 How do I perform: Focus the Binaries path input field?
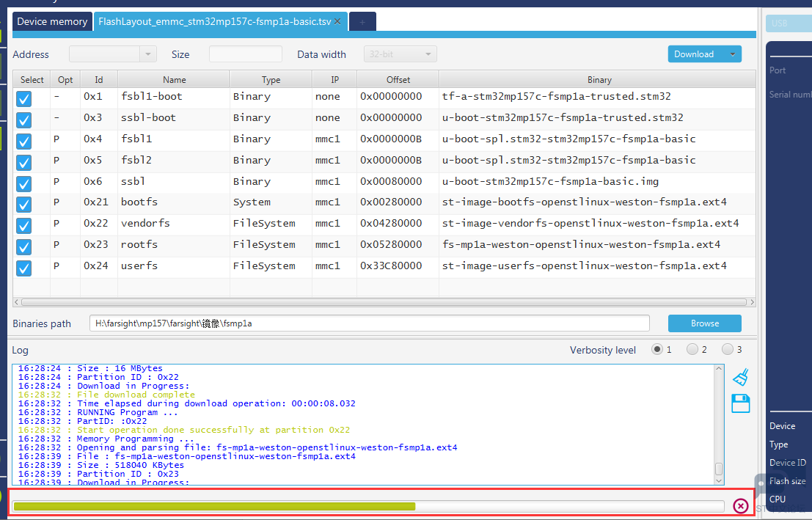(x=369, y=323)
